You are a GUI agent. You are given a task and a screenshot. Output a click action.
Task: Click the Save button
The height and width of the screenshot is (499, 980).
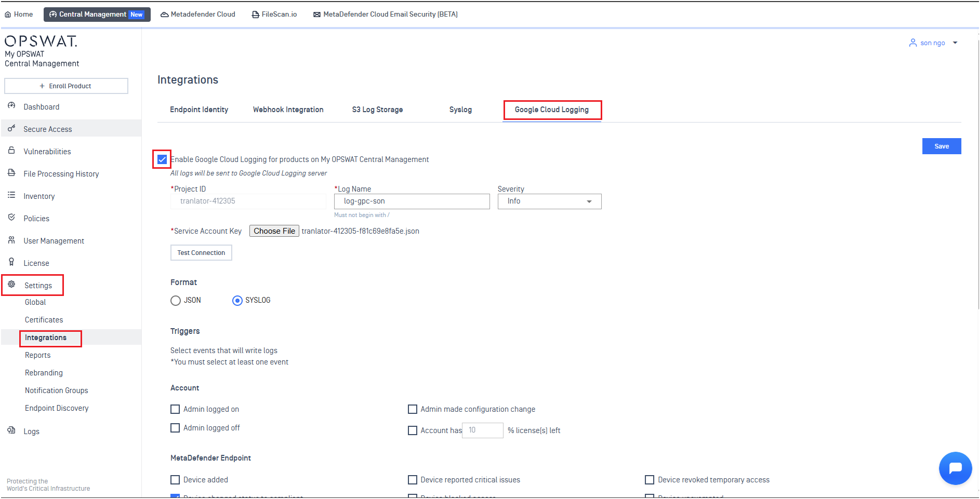point(941,146)
